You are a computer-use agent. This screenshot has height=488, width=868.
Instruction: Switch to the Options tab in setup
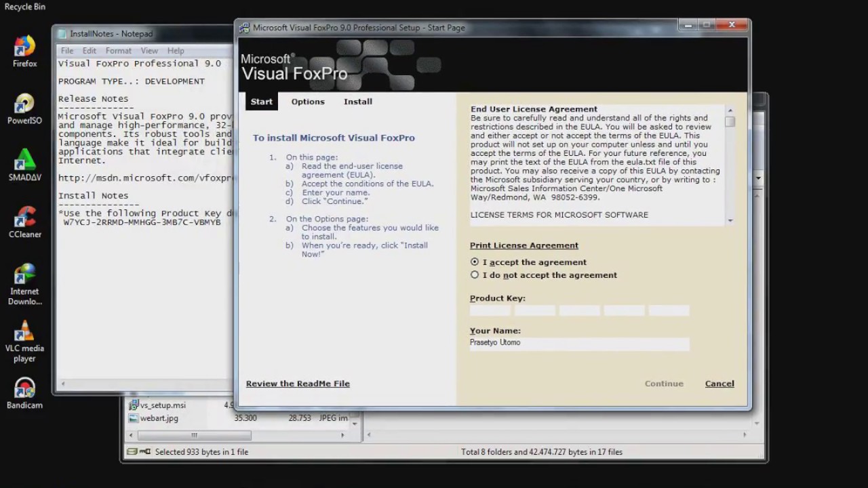coord(308,102)
